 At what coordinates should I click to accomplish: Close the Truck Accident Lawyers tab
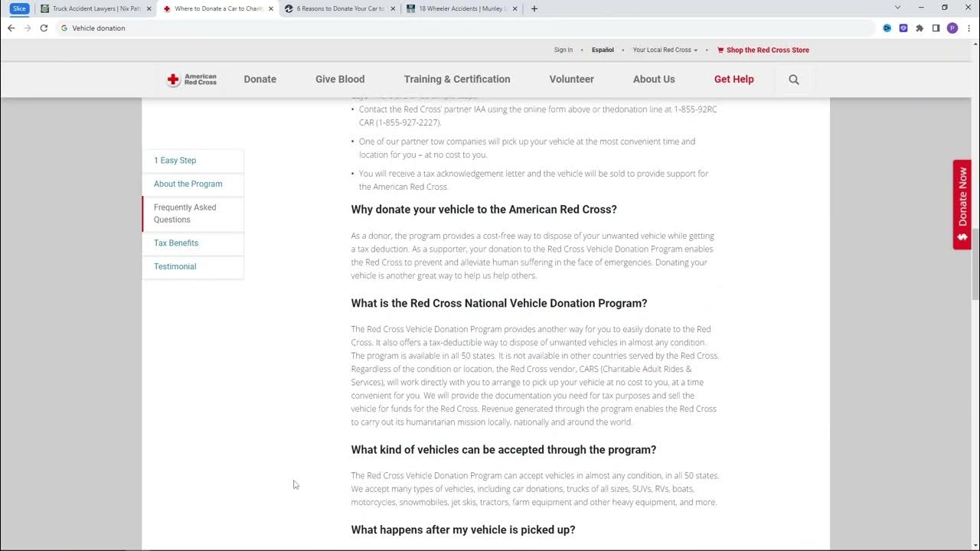point(148,9)
